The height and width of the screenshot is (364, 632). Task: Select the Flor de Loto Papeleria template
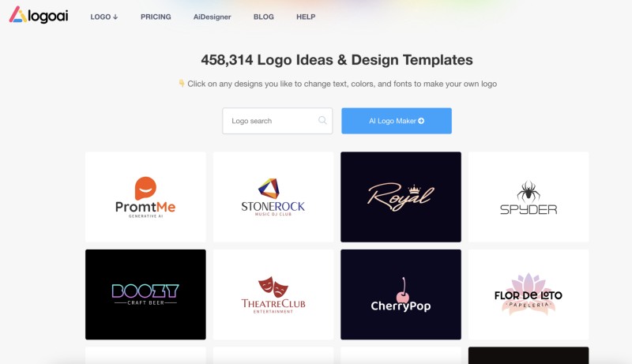[529, 295]
